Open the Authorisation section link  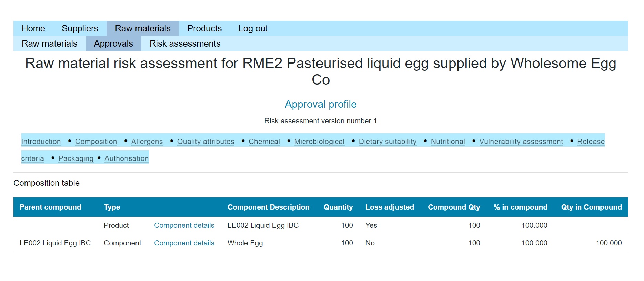[x=127, y=158]
